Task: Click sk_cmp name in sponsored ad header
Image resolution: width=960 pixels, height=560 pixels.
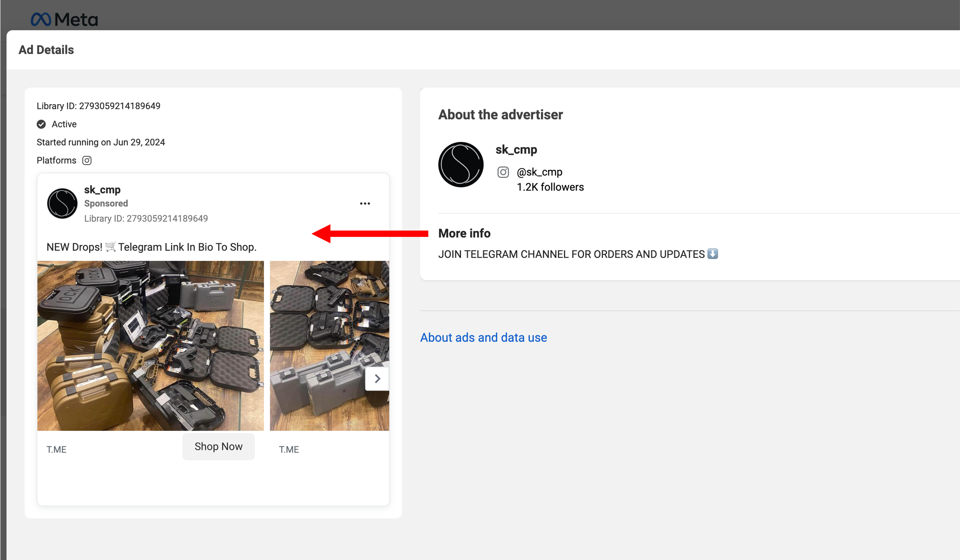Action: 102,190
